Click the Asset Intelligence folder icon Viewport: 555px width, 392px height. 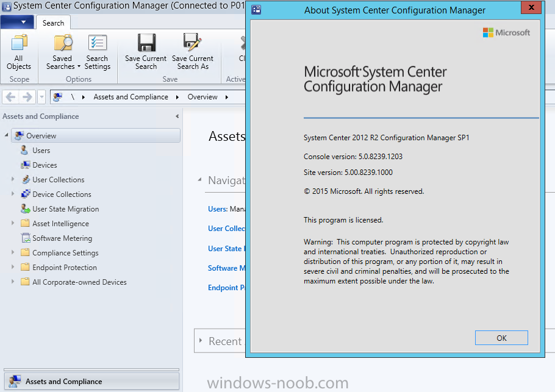pyautogui.click(x=25, y=223)
